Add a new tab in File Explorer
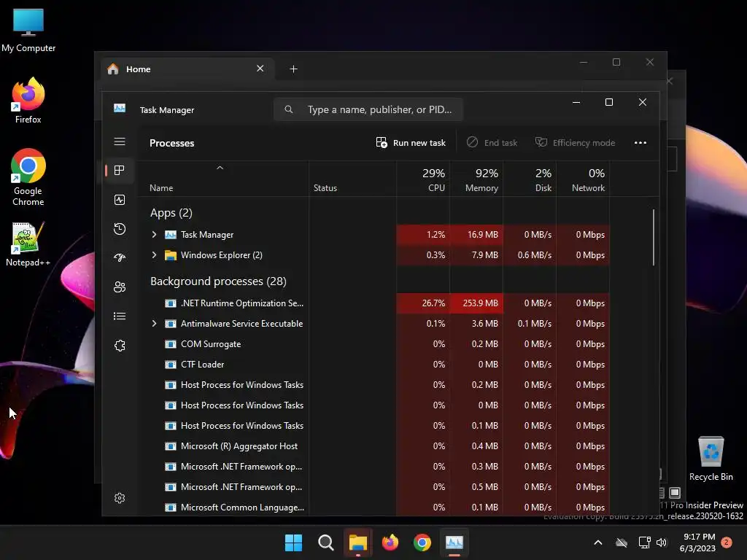The width and height of the screenshot is (747, 560). (x=293, y=69)
